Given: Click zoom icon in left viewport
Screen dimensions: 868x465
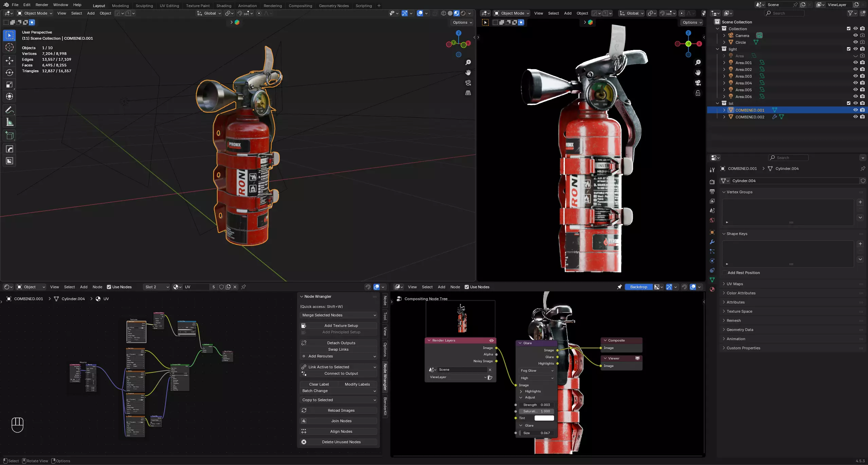Looking at the screenshot, I should tap(468, 62).
